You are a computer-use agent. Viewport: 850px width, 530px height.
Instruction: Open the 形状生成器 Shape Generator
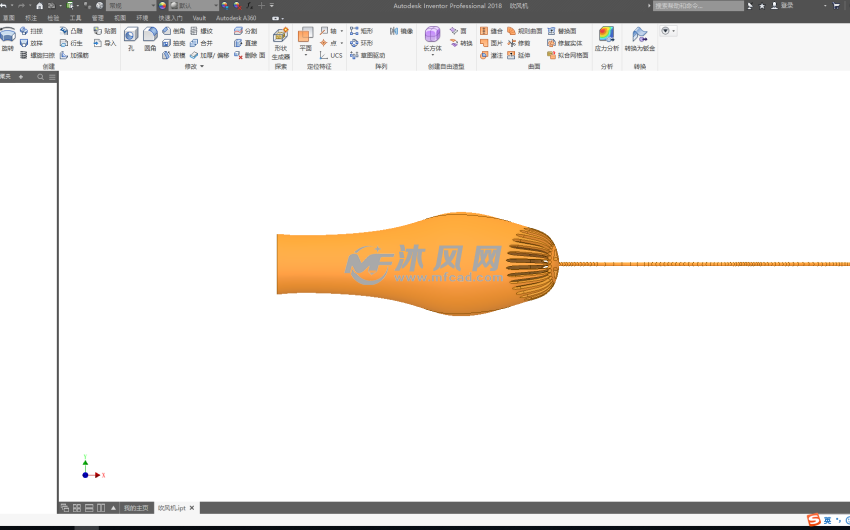click(x=280, y=43)
